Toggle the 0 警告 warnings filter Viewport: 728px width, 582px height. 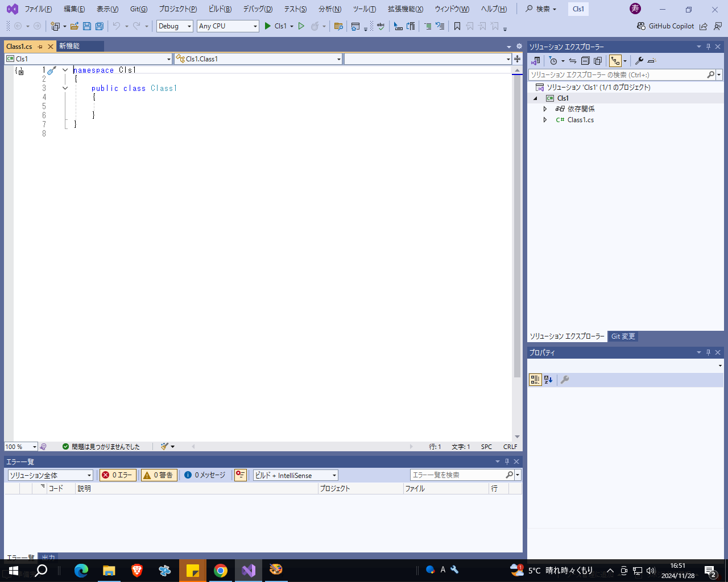click(159, 475)
